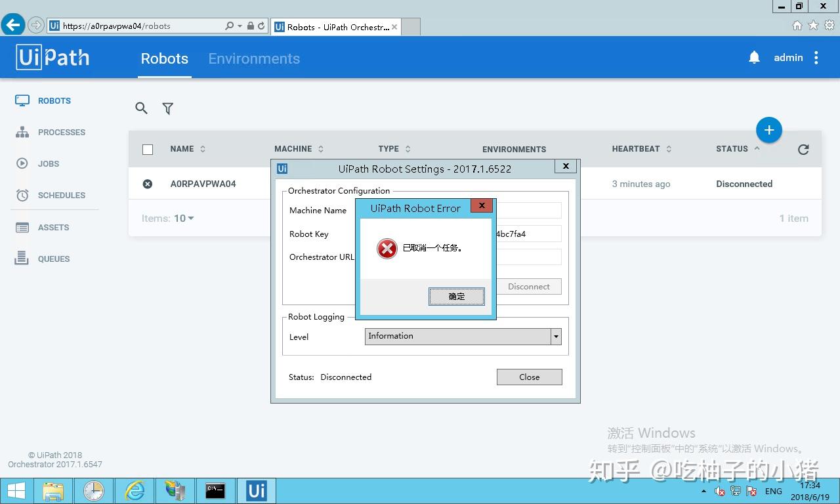840x504 pixels.
Task: Open the notifications bell
Action: click(754, 57)
